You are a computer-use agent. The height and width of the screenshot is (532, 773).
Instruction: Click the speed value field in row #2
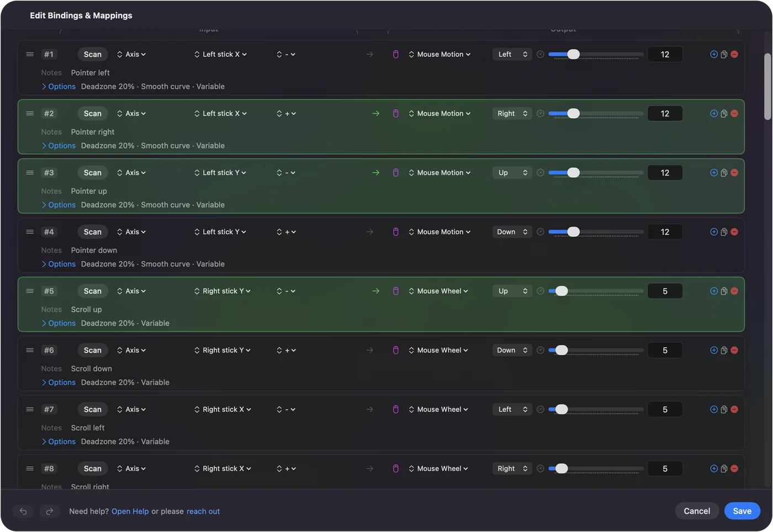coord(665,114)
